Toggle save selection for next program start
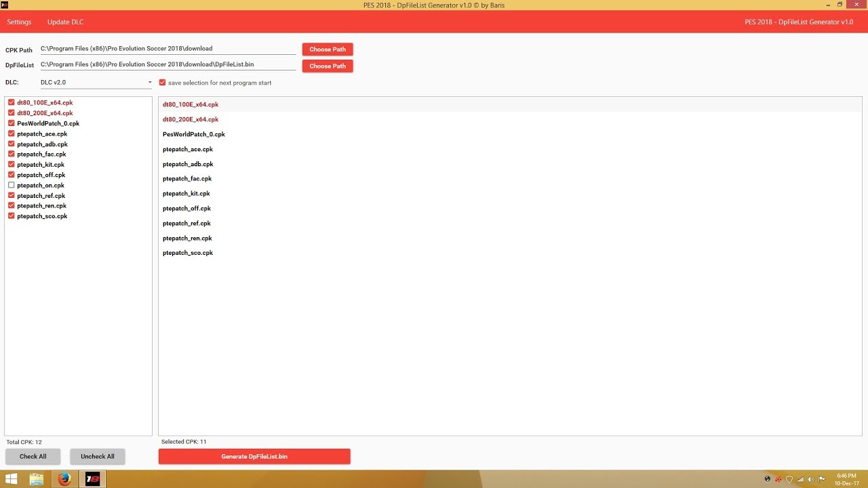This screenshot has height=488, width=868. pos(162,83)
